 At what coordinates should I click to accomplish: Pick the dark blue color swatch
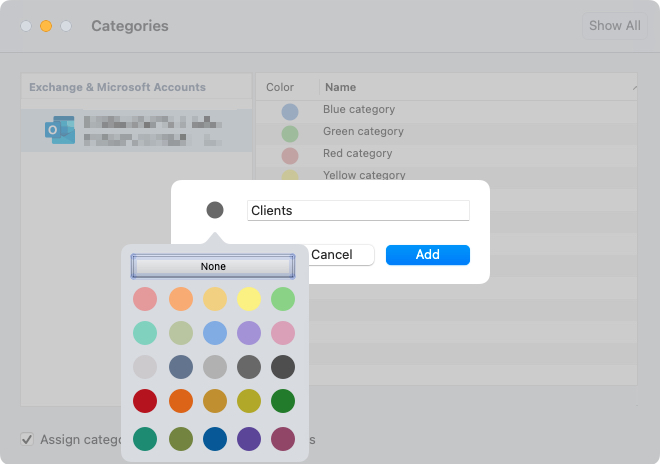tap(215, 439)
